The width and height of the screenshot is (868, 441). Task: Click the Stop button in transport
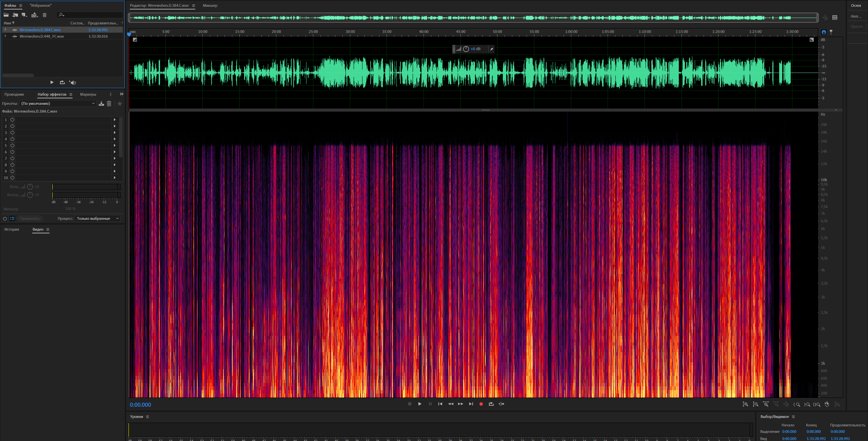pyautogui.click(x=410, y=404)
